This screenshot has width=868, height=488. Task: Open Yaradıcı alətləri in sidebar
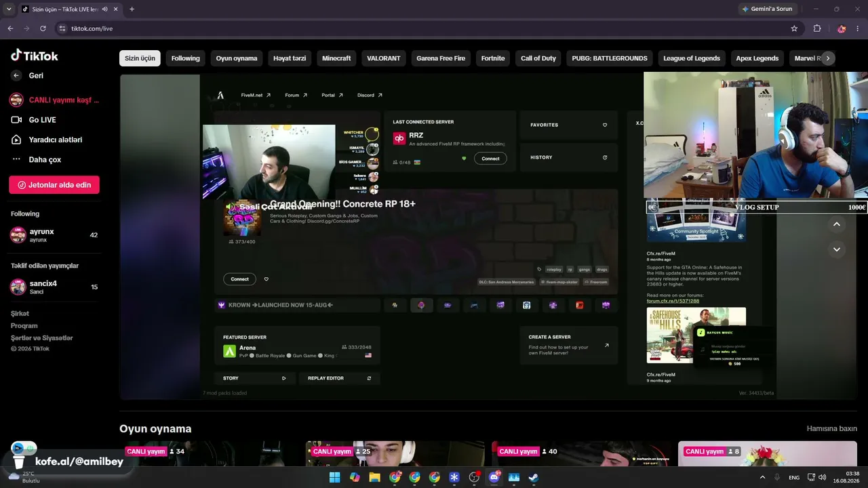pyautogui.click(x=47, y=140)
